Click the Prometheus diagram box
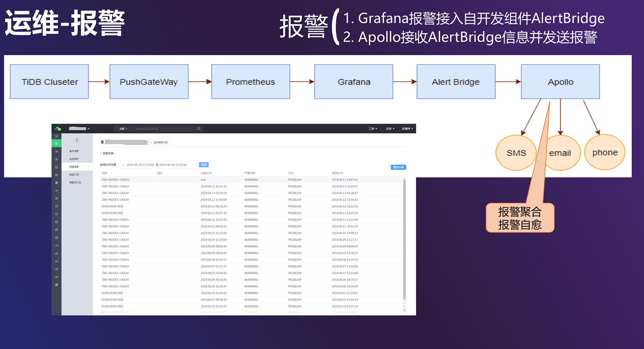644x349 pixels. pos(251,82)
